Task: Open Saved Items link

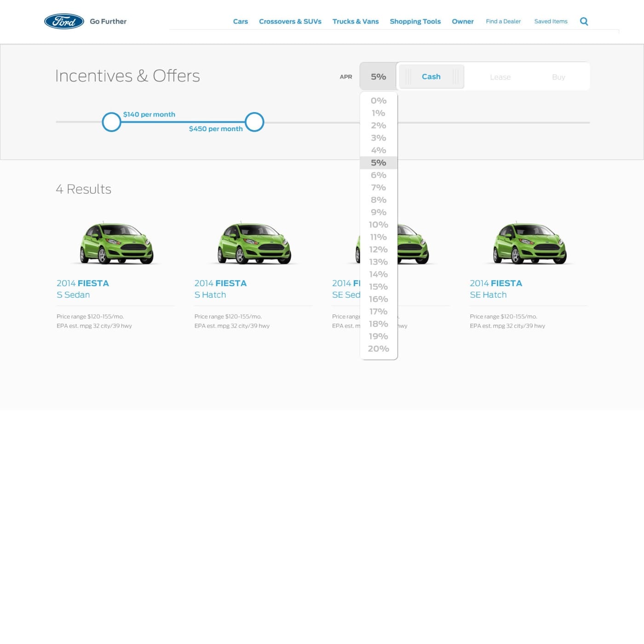Action: click(x=551, y=21)
